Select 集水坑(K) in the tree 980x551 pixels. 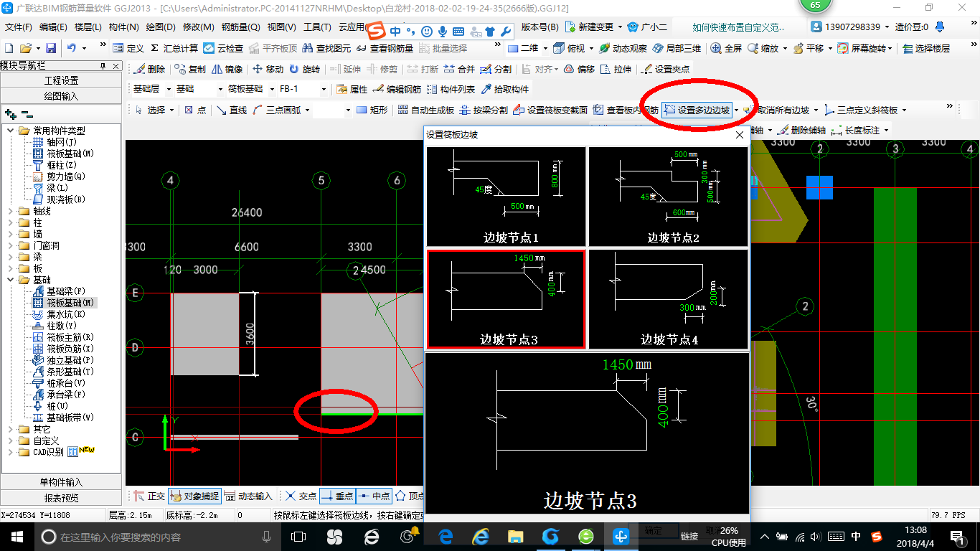(59, 314)
